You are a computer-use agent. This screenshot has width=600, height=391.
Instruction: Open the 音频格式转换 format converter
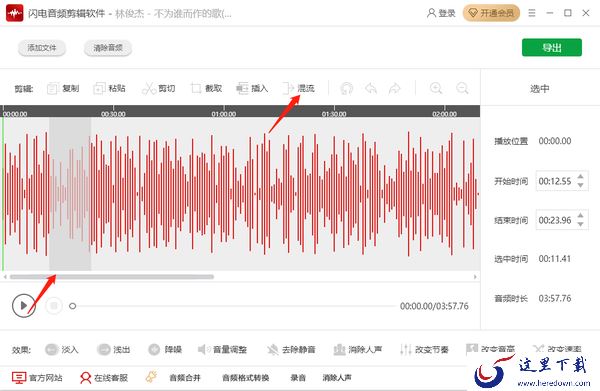(246, 378)
